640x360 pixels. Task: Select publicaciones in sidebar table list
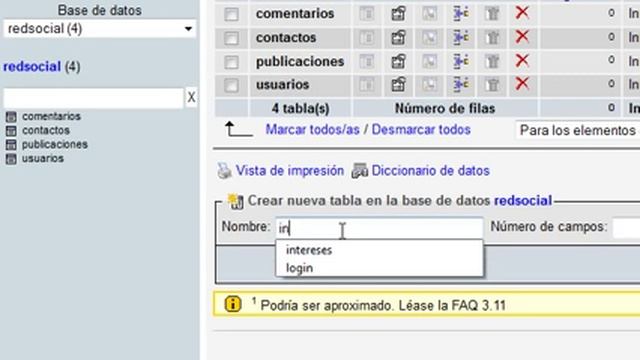[55, 144]
